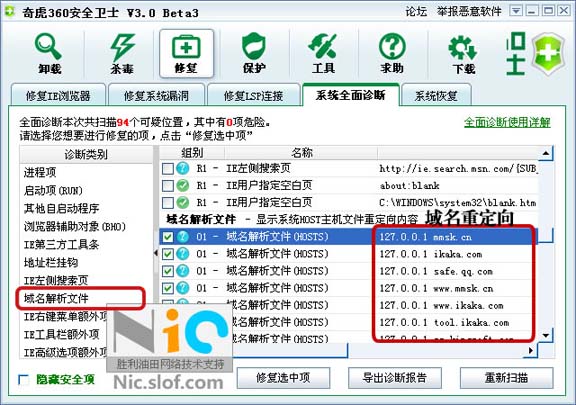Click the list's scroll-up arrow
The height and width of the screenshot is (405, 576).
click(x=546, y=153)
